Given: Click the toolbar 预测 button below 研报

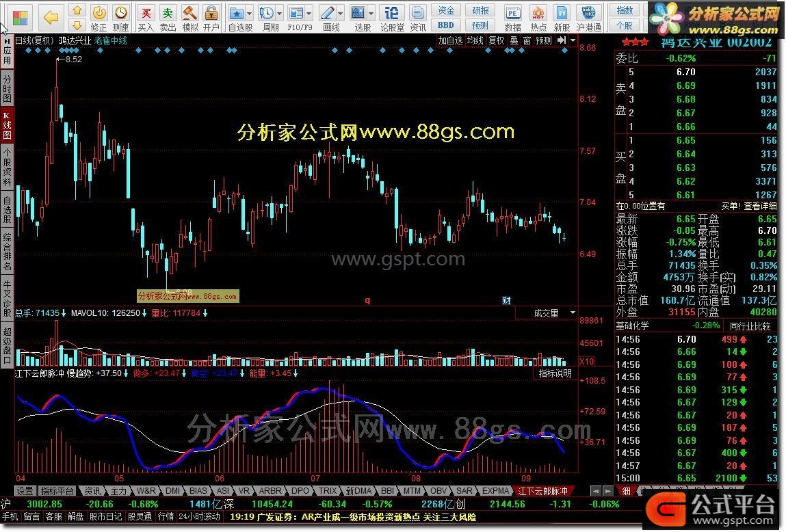Looking at the screenshot, I should coord(480,25).
